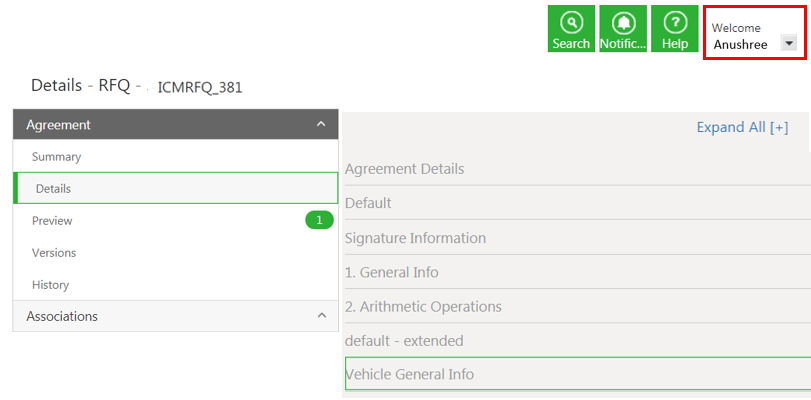
Task: Open the Notifications bell icon
Action: [x=623, y=22]
